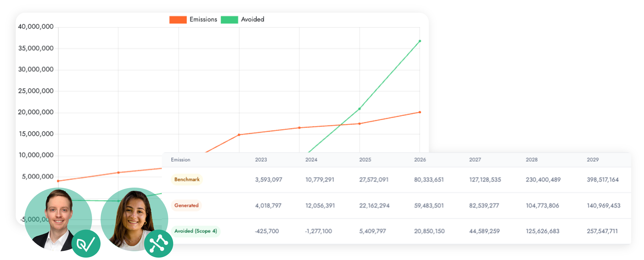Click Benchmark value 80,333,651
Viewport: 644px width, 260px height.
click(x=429, y=180)
